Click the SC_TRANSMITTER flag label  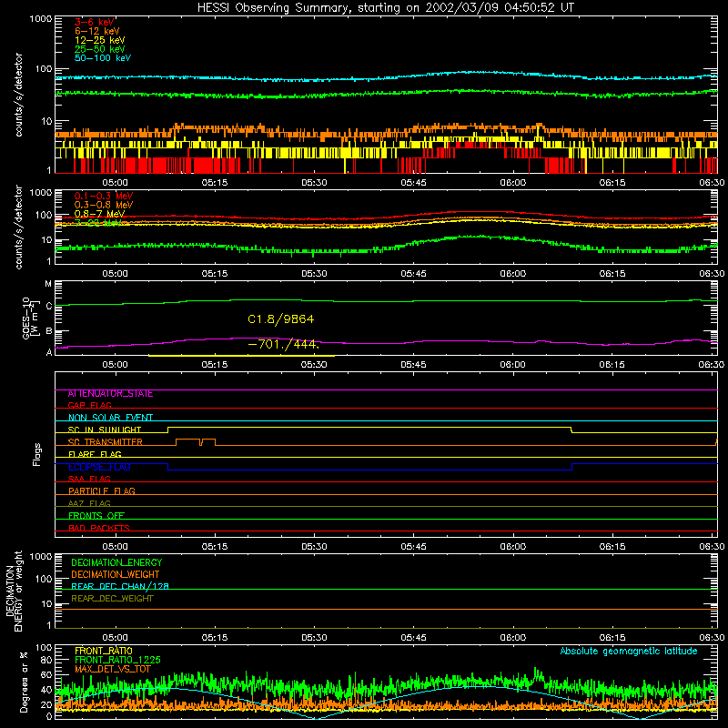(x=106, y=442)
